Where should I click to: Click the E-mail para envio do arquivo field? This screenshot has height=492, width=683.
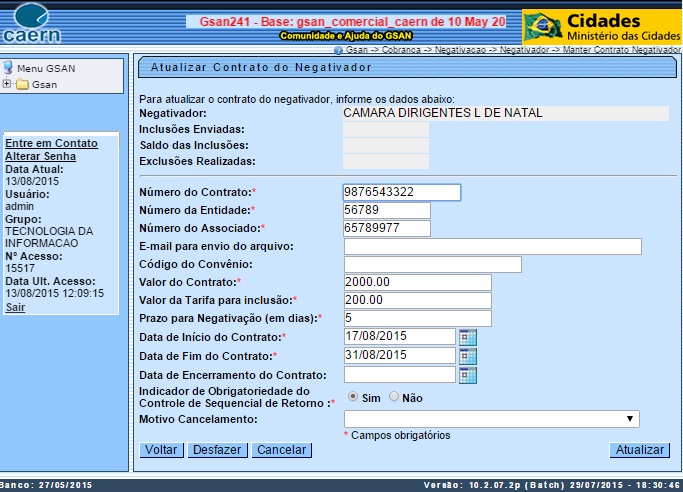pos(491,247)
